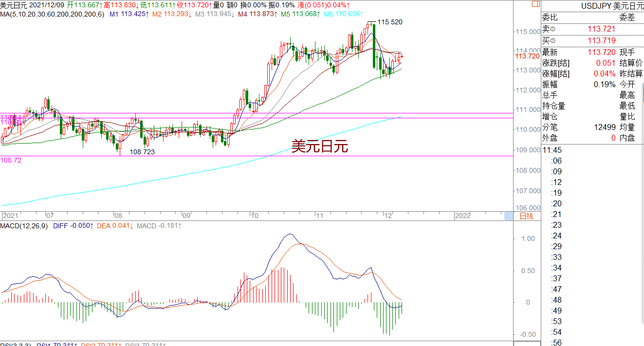The image size is (644, 346).
Task: Click the 收113.720 close value in header
Action: 193,5
